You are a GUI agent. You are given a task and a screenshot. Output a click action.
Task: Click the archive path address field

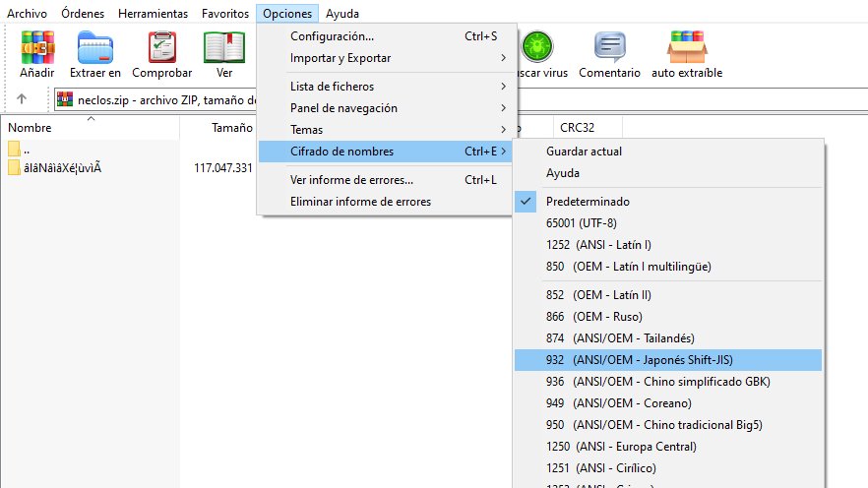(x=157, y=99)
